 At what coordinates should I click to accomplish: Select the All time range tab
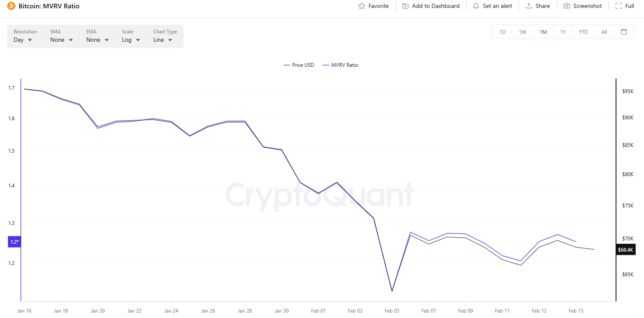pos(604,32)
